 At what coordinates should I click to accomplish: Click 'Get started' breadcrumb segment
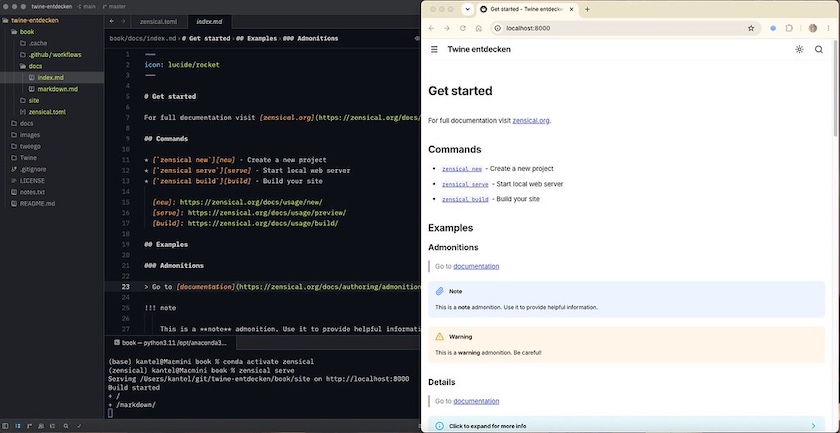(206, 39)
